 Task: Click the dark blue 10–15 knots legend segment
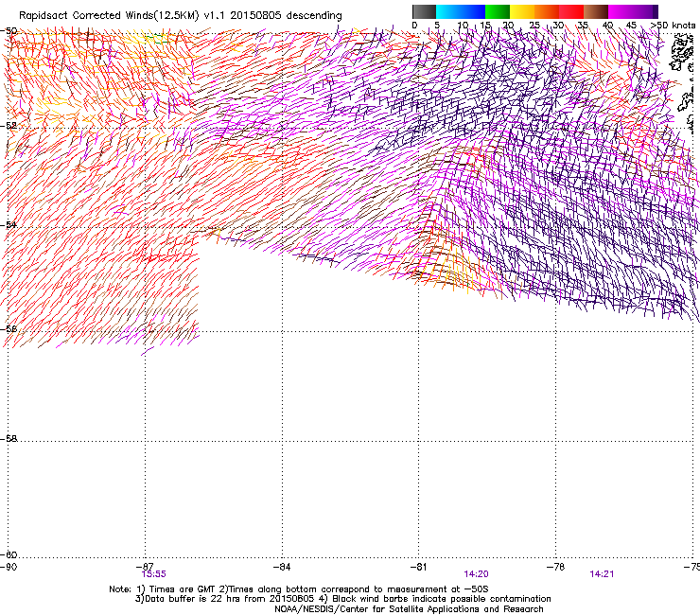pyautogui.click(x=473, y=11)
